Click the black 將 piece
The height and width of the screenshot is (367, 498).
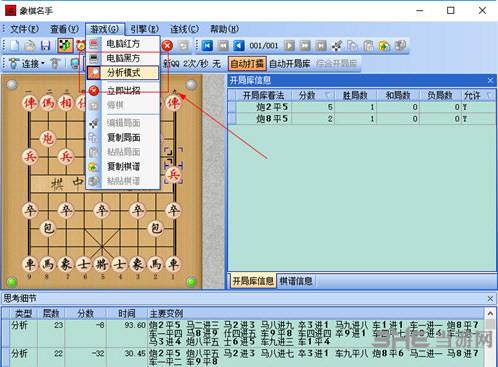102,264
